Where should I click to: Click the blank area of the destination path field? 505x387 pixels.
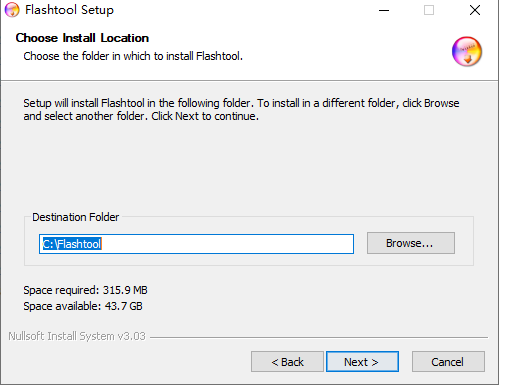[227, 244]
